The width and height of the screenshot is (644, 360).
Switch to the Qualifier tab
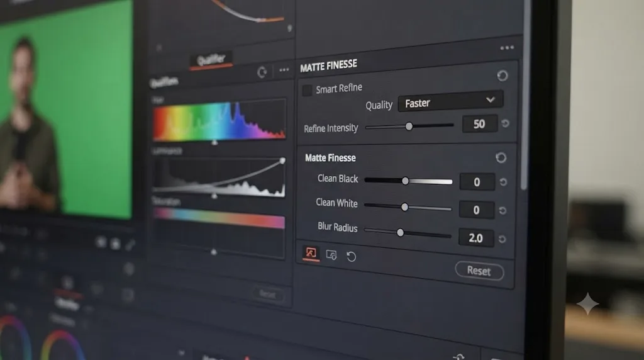point(211,60)
